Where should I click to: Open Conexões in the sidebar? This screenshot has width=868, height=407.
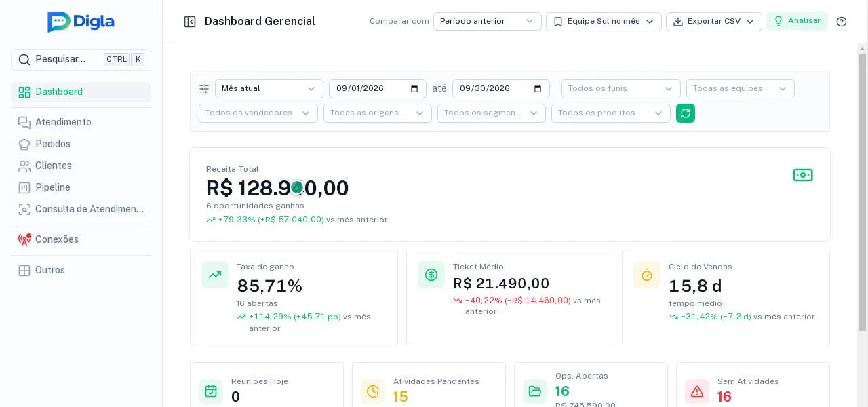pos(81,239)
